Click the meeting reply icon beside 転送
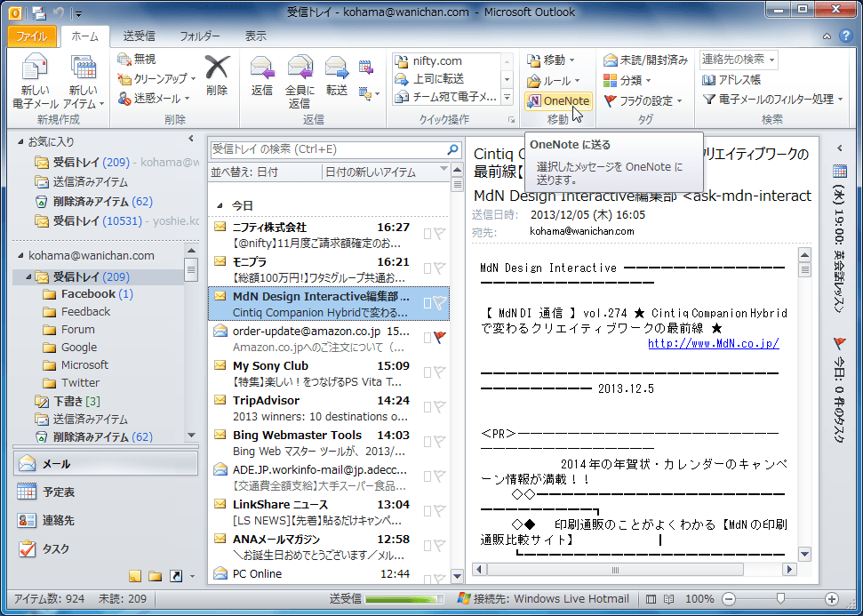 click(366, 68)
